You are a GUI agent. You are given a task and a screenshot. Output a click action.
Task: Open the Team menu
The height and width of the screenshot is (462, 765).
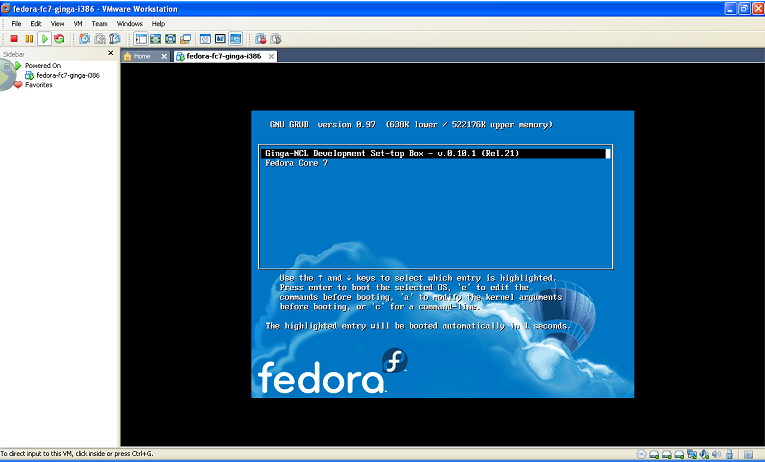pos(99,23)
